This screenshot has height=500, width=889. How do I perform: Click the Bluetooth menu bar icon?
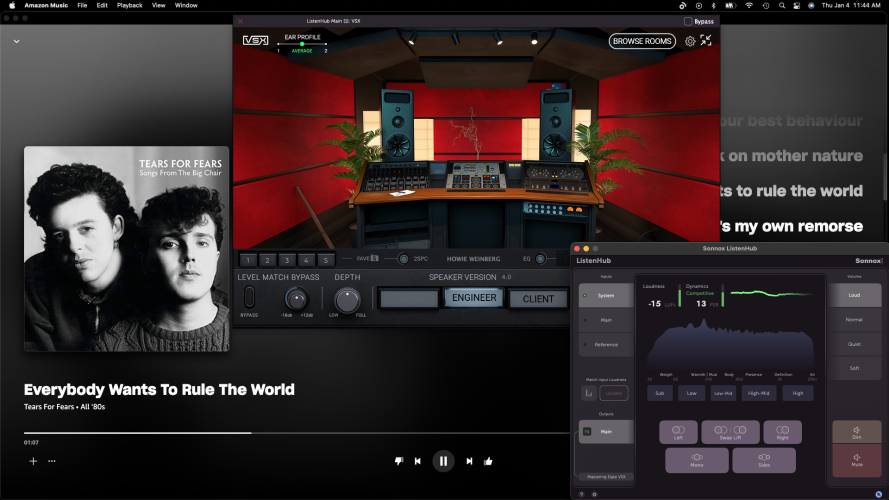713,5
